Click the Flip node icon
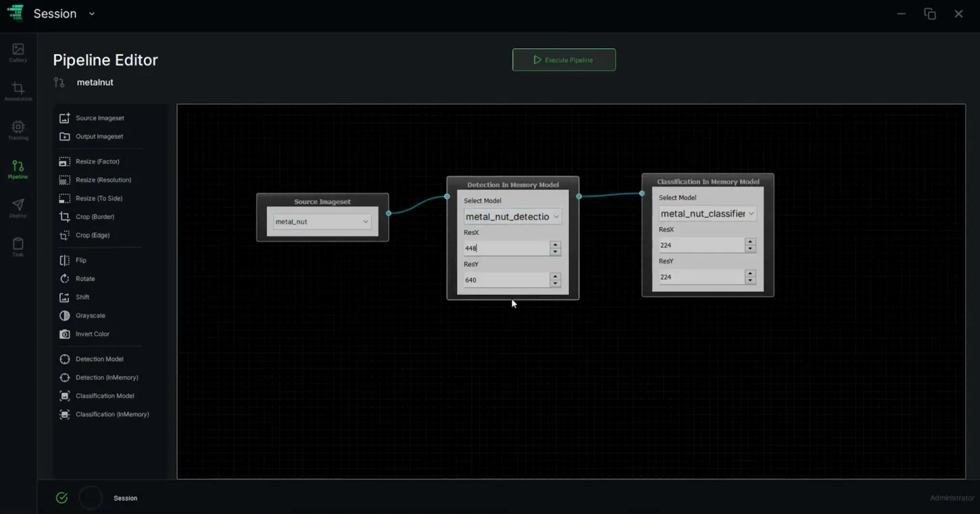This screenshot has height=514, width=980. click(x=65, y=260)
